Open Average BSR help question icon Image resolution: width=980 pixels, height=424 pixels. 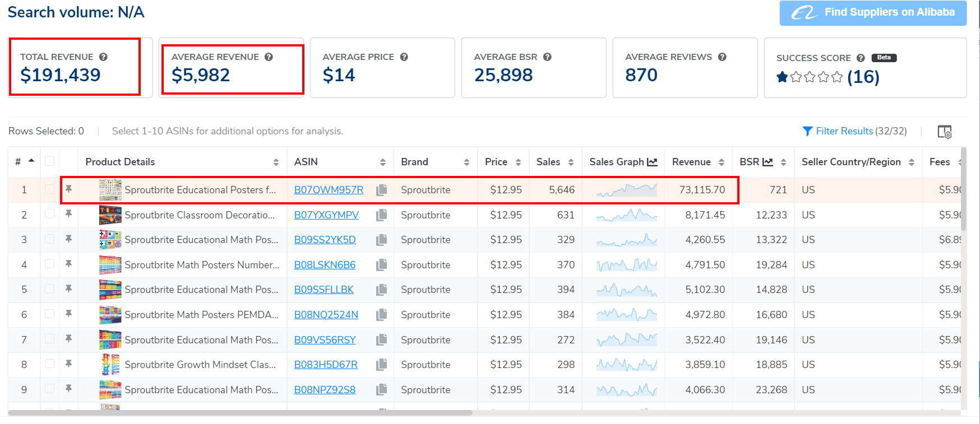547,57
